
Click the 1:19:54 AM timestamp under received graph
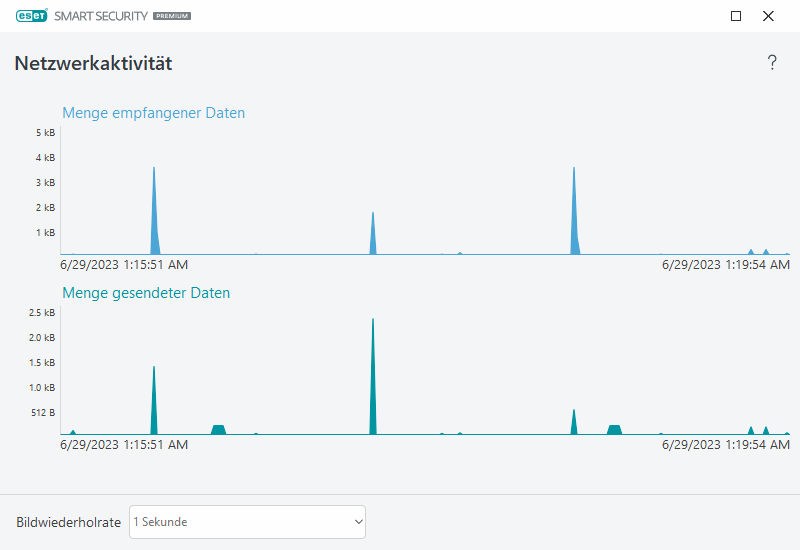tap(726, 265)
